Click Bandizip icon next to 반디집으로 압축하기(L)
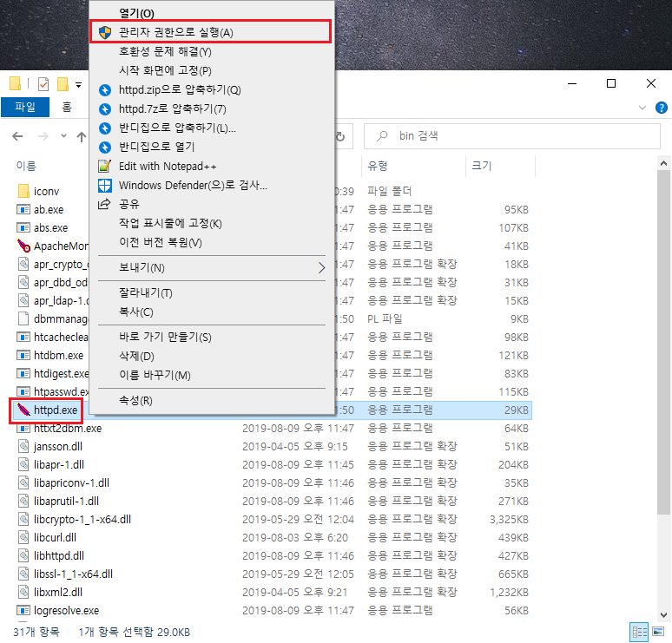The height and width of the screenshot is (643, 672). pyautogui.click(x=105, y=128)
